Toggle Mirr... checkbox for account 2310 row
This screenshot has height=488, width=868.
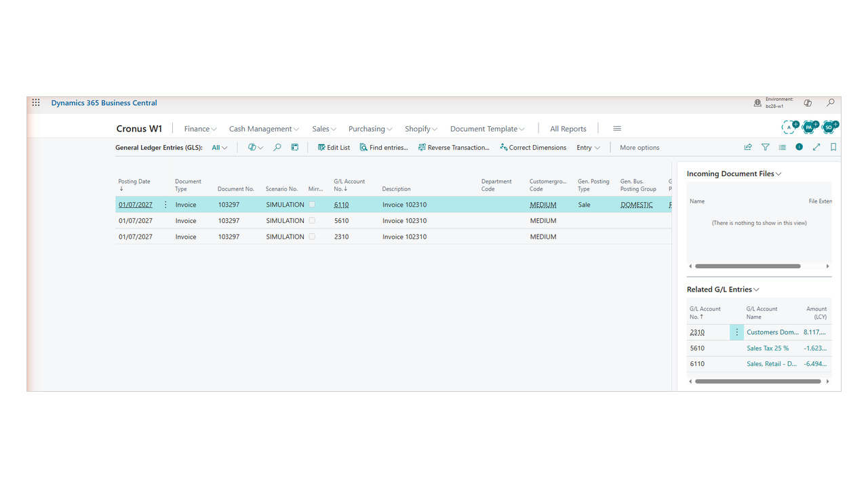click(x=312, y=237)
